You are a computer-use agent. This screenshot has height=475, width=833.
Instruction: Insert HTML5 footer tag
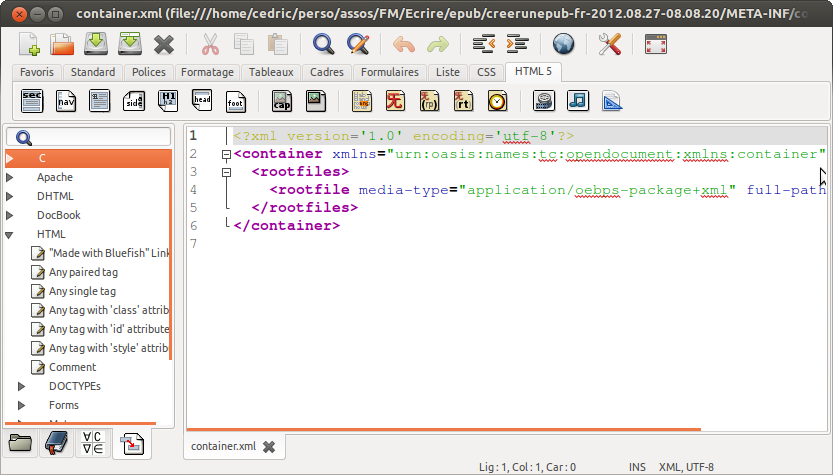point(235,101)
